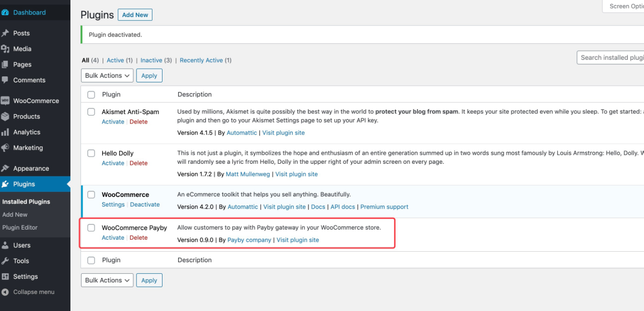The height and width of the screenshot is (311, 644).
Task: Filter plugins by the Inactive tab
Action: [151, 60]
